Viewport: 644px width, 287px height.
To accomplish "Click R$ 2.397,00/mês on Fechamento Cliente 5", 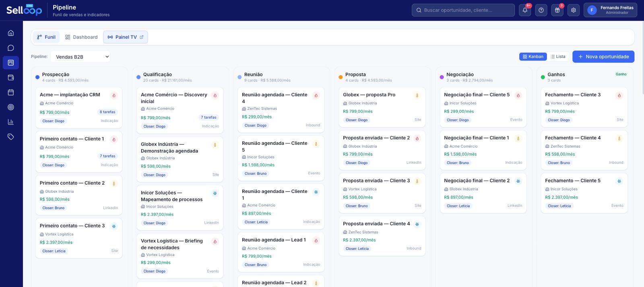I will pyautogui.click(x=561, y=197).
